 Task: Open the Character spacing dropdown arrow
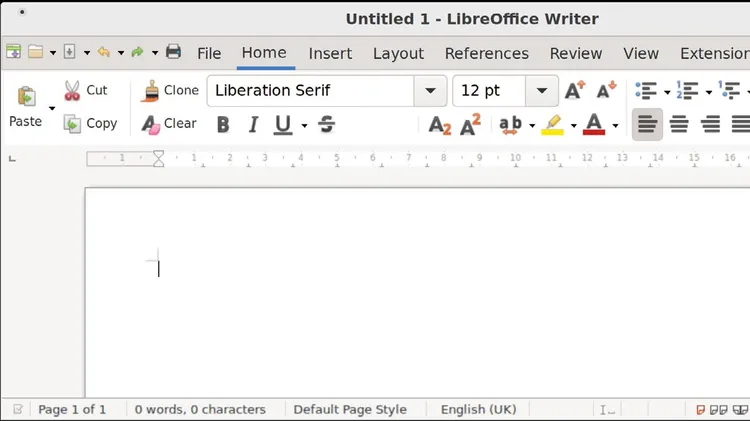pyautogui.click(x=532, y=125)
